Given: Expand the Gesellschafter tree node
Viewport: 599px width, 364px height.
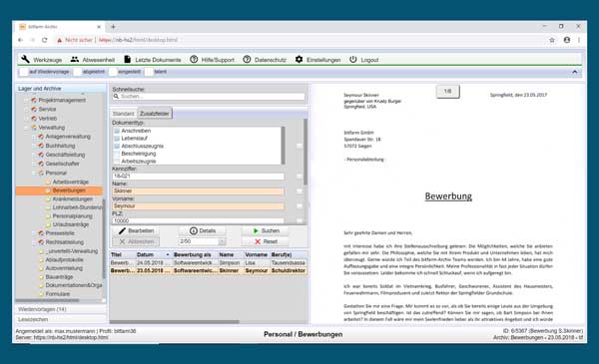Looking at the screenshot, I should [34, 164].
